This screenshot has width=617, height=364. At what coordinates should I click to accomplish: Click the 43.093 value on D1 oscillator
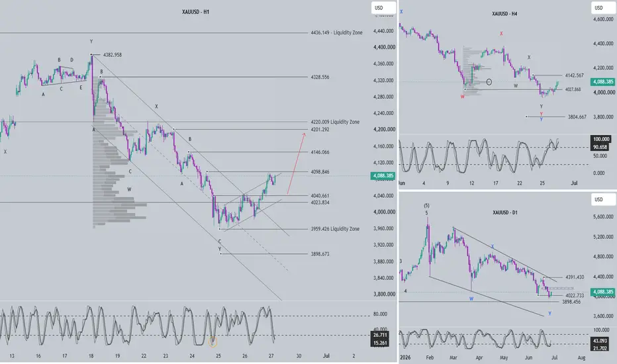pyautogui.click(x=600, y=341)
